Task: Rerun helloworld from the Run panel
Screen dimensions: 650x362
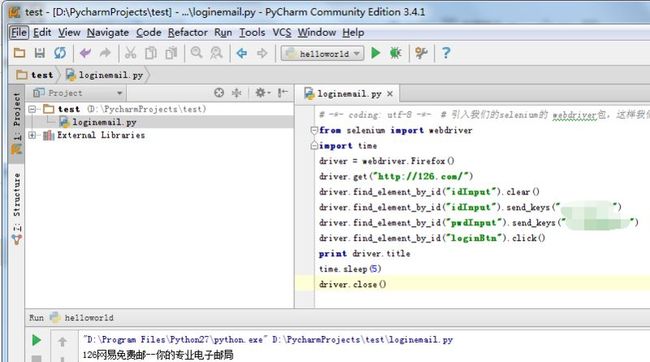Action: (36, 340)
